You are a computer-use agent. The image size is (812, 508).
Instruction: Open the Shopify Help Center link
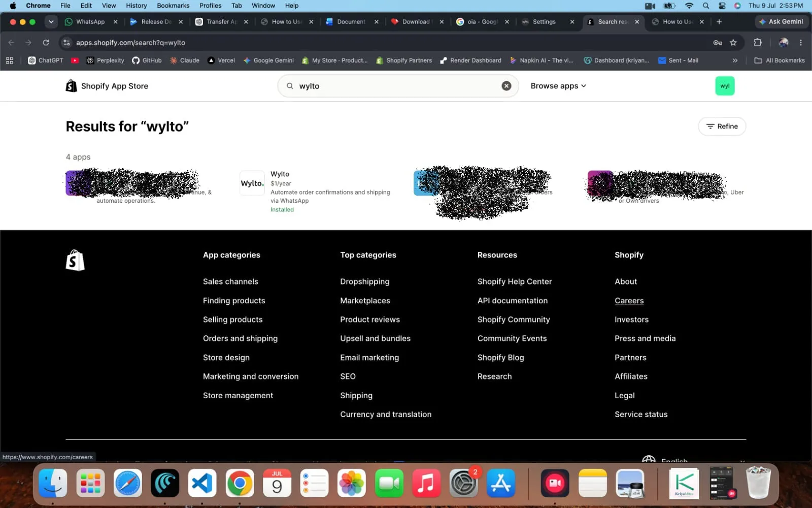(x=515, y=281)
